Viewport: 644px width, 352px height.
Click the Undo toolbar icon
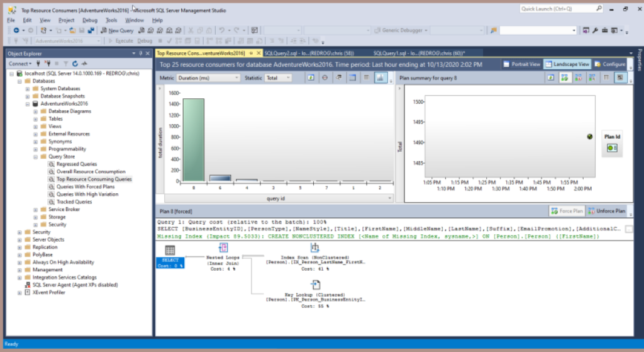point(222,30)
